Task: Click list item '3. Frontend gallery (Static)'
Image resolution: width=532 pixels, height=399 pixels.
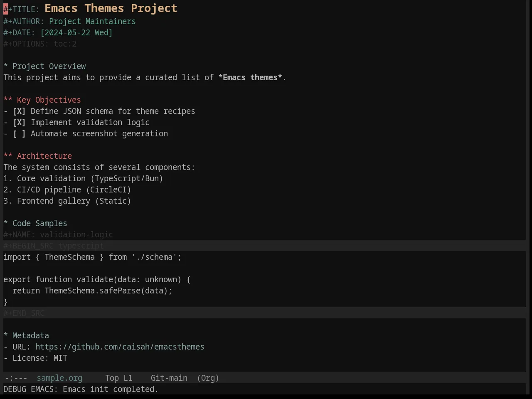Action: click(x=67, y=201)
